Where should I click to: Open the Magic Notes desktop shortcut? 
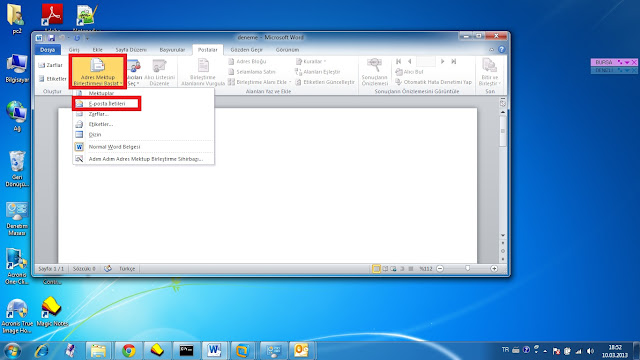(52, 312)
